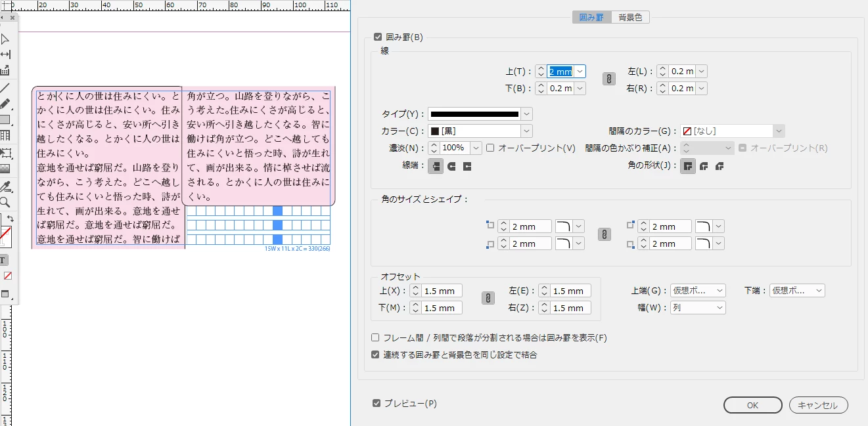Screen dimensions: 868x426
Task: Open screen mode button in toolbox
Action: pyautogui.click(x=6, y=294)
